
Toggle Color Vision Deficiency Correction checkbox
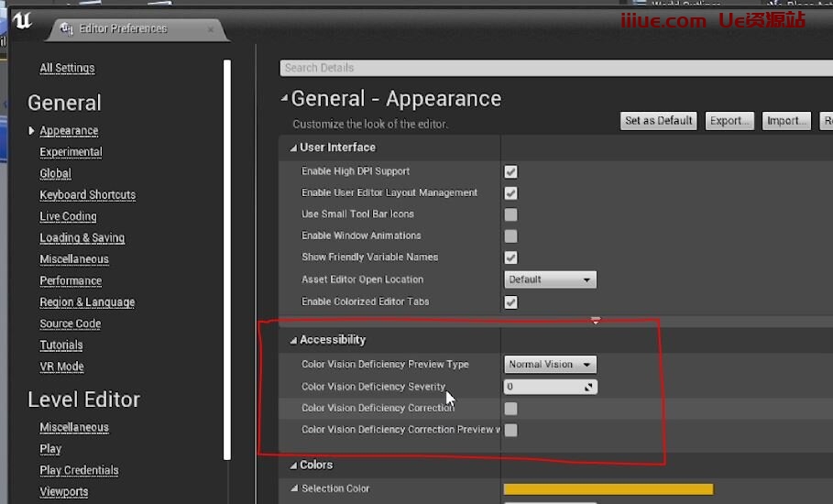510,409
